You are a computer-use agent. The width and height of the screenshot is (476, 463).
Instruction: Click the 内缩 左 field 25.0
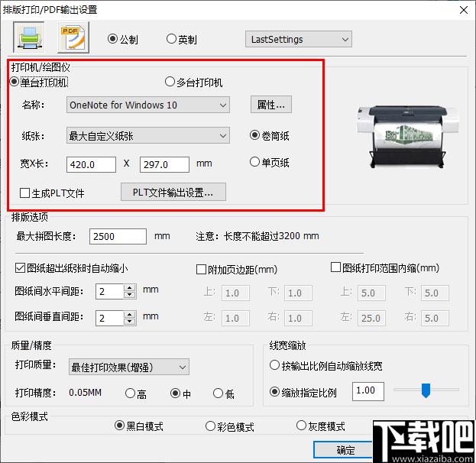[x=371, y=318]
